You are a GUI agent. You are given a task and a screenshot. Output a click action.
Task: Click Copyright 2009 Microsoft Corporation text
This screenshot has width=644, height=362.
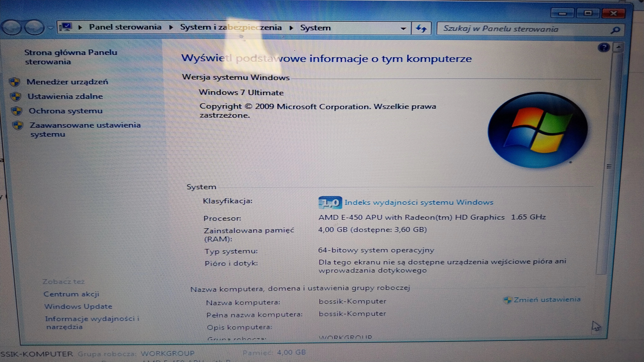coord(317,111)
